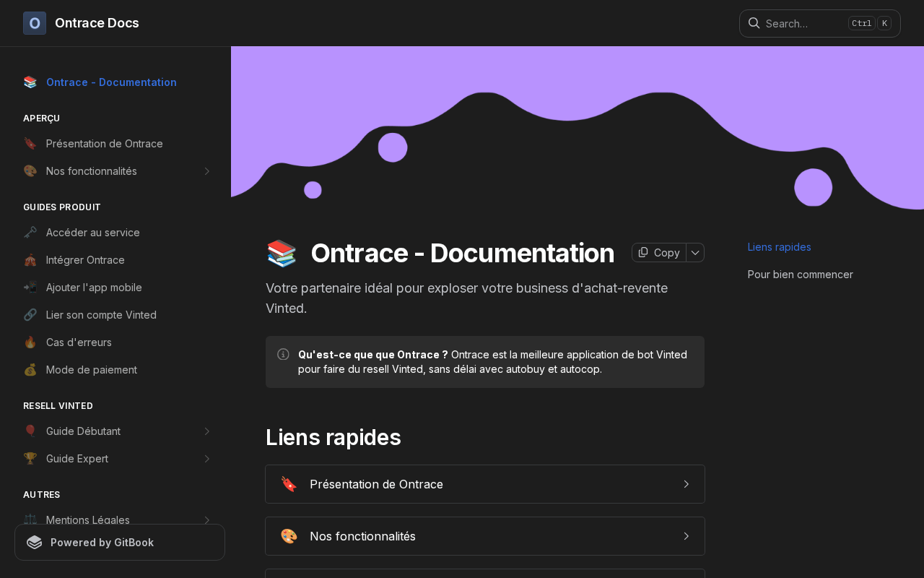The height and width of the screenshot is (578, 924).
Task: Click the Qu'est-ce que que Ontrace ? text
Action: [x=373, y=355]
